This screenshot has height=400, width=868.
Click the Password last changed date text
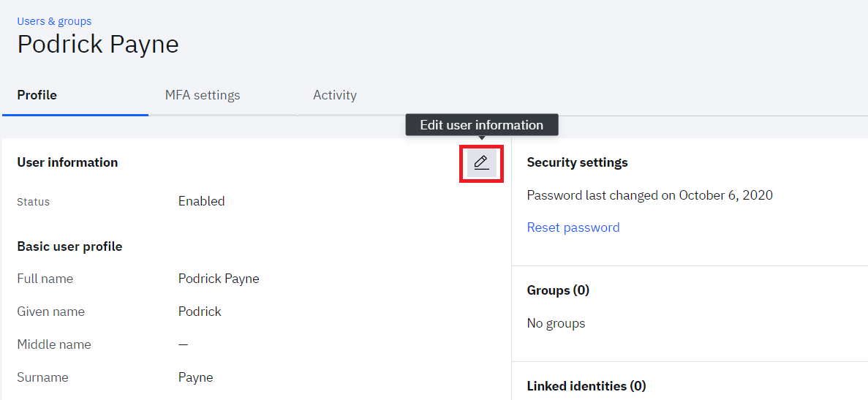(650, 195)
